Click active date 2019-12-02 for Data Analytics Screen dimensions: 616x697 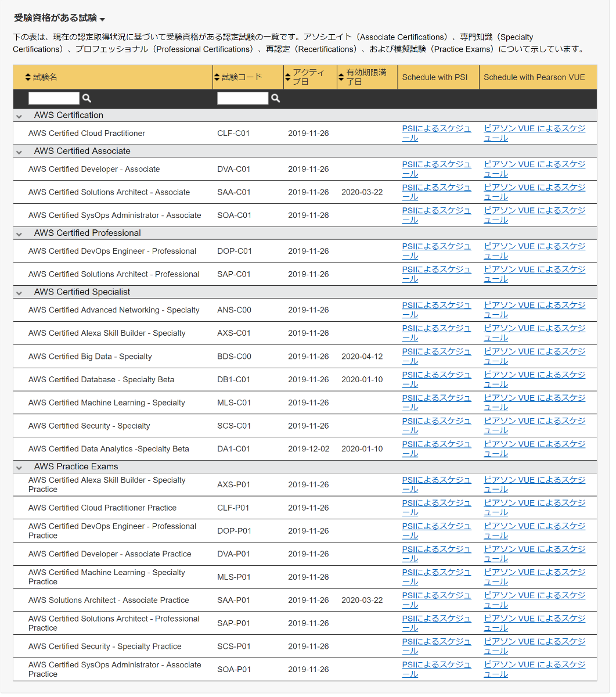pos(308,448)
